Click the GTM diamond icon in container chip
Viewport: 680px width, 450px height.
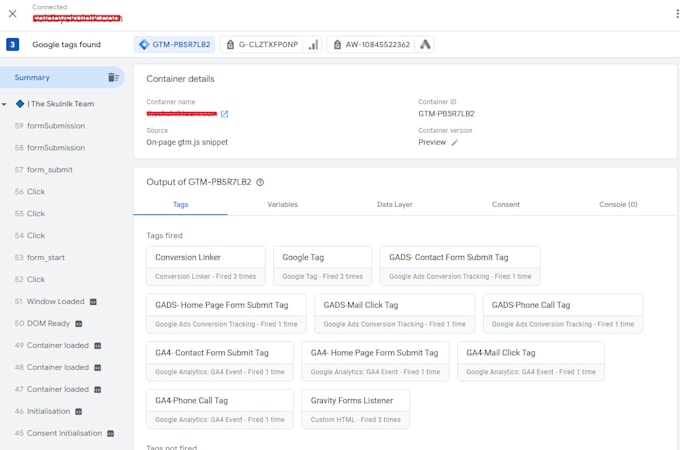point(144,44)
